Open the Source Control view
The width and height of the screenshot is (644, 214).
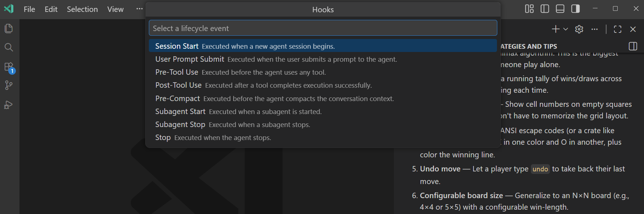click(x=9, y=85)
